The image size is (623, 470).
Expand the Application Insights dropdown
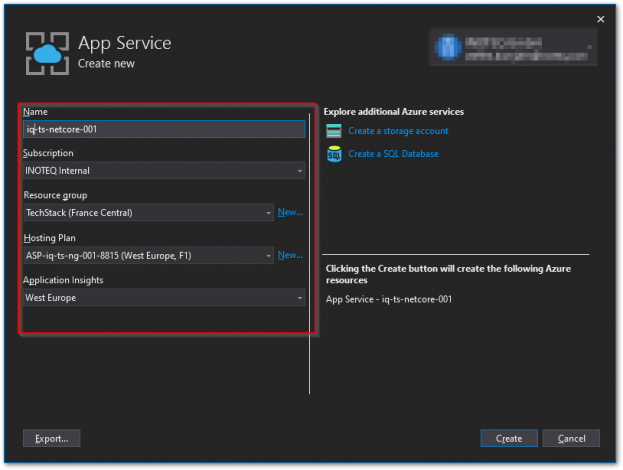click(164, 298)
